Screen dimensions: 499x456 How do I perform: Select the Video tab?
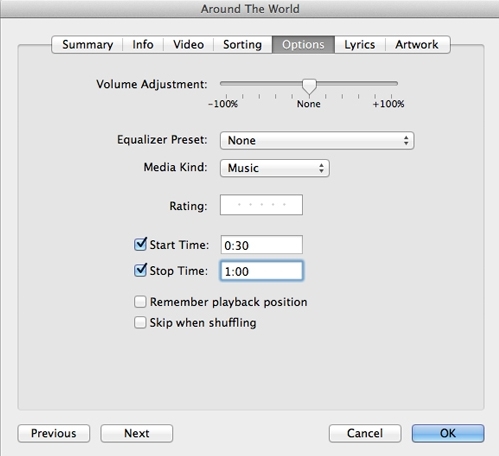[188, 45]
